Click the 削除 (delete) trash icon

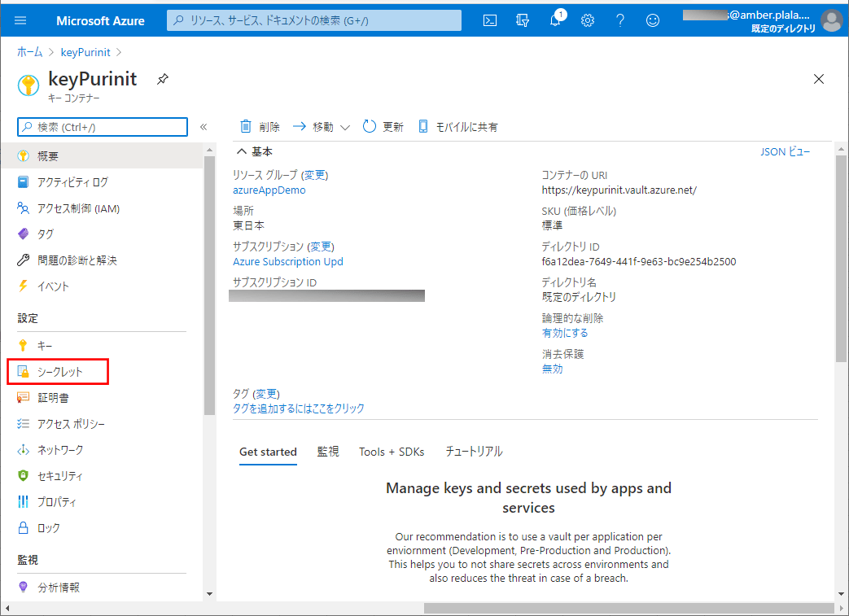coord(246,127)
